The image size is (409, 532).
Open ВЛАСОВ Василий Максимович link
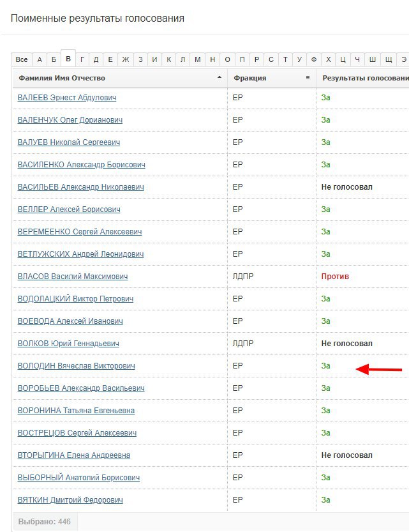[x=73, y=277]
